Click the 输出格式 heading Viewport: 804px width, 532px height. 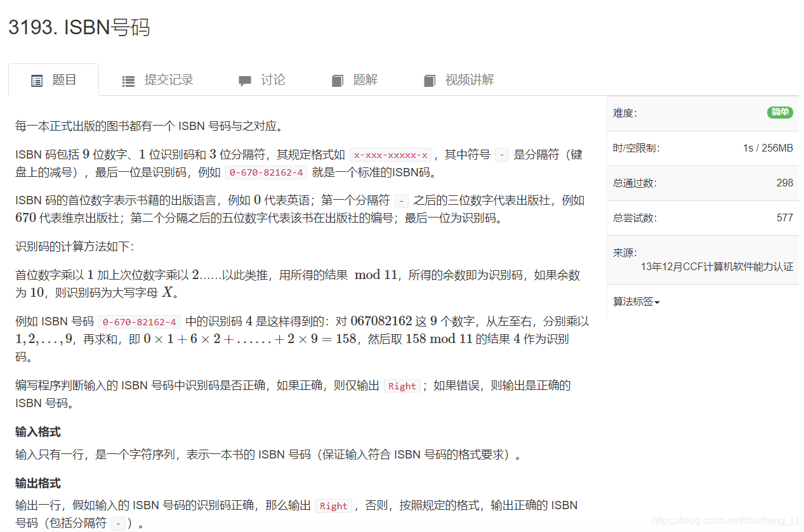[x=38, y=483]
